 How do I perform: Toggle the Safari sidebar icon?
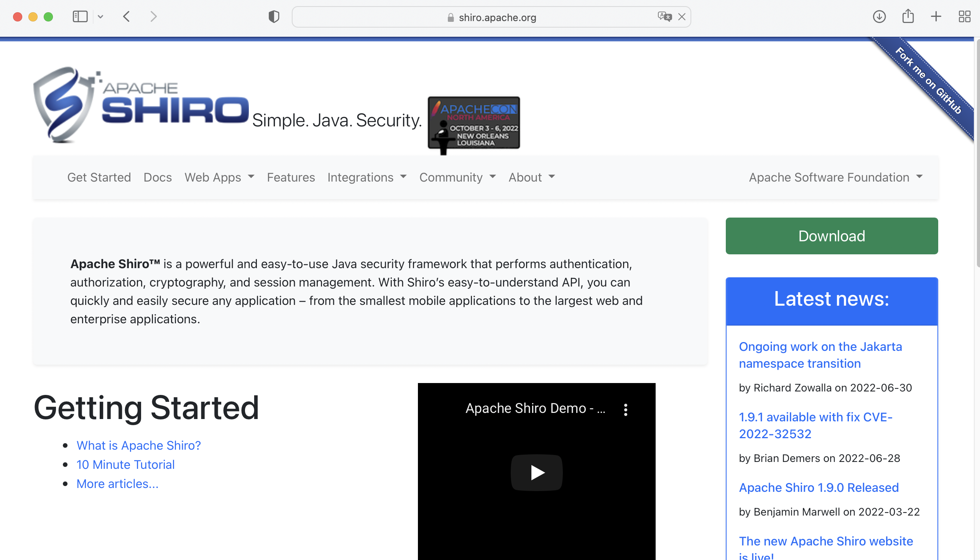click(x=80, y=16)
